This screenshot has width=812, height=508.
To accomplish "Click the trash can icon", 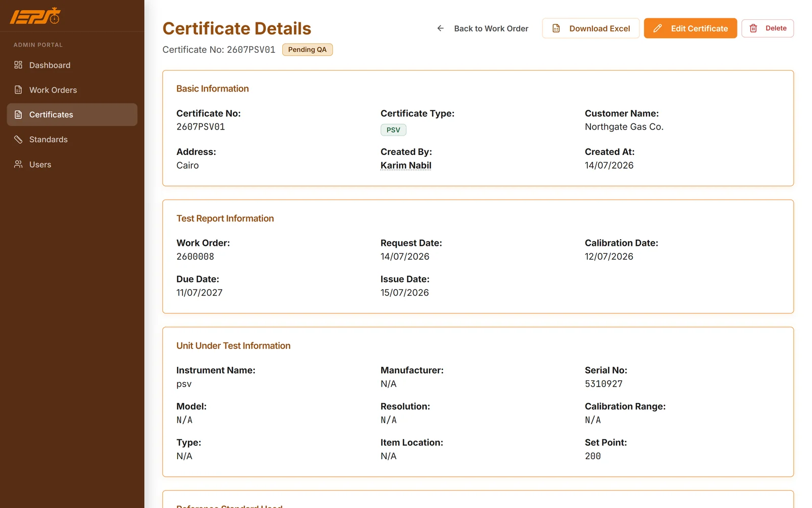I will pyautogui.click(x=754, y=28).
